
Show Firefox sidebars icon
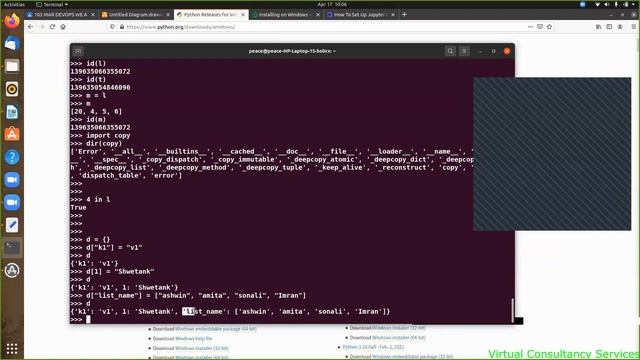(x=609, y=27)
